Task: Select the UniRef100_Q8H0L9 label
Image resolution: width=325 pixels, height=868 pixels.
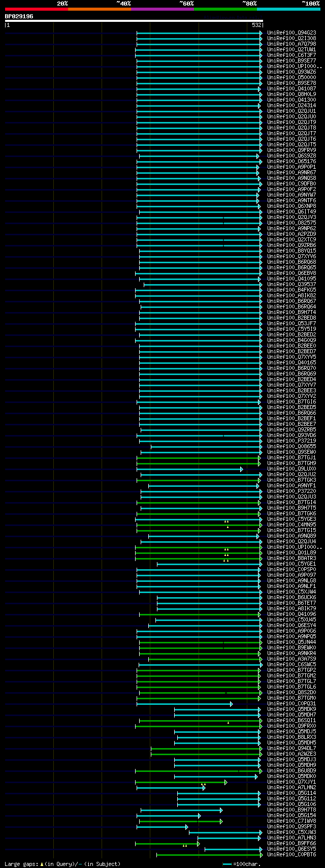Action: pyautogui.click(x=291, y=94)
